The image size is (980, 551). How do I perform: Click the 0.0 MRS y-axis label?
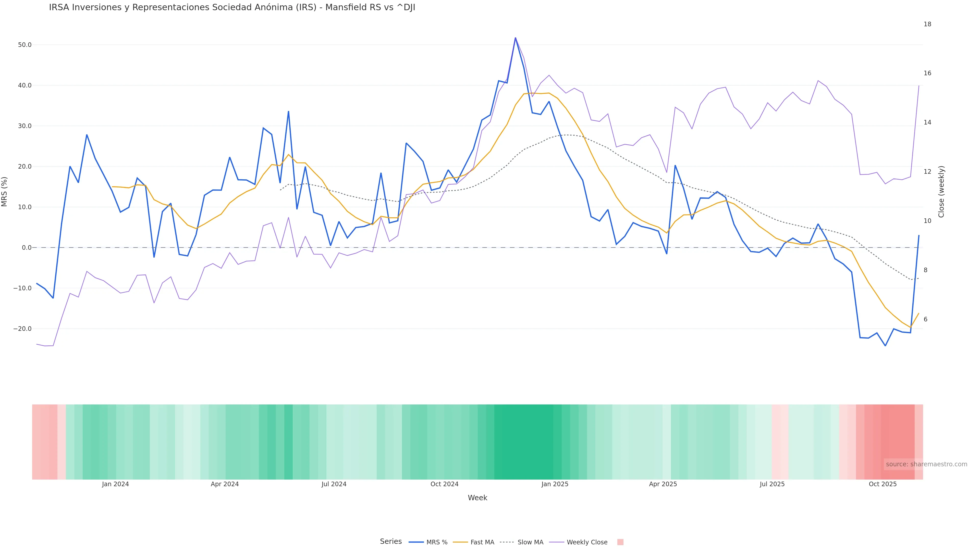pos(27,247)
